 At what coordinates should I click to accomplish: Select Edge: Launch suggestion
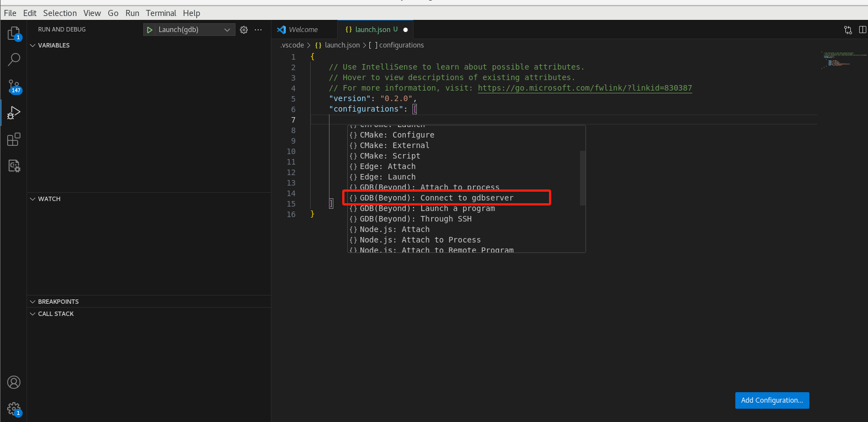(x=466, y=177)
